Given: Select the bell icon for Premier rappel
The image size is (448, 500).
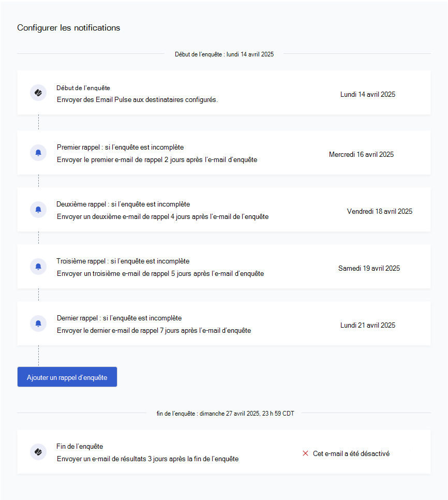Looking at the screenshot, I should pyautogui.click(x=38, y=153).
